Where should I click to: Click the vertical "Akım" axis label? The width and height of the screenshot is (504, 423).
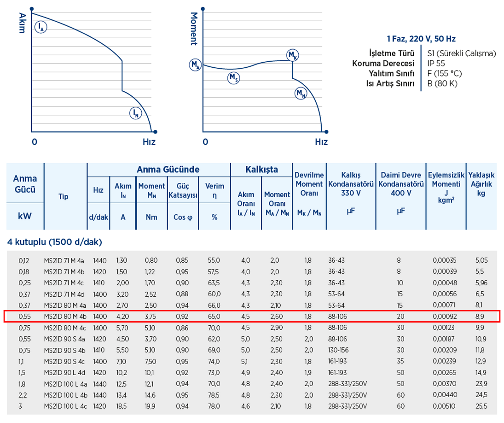(22, 23)
